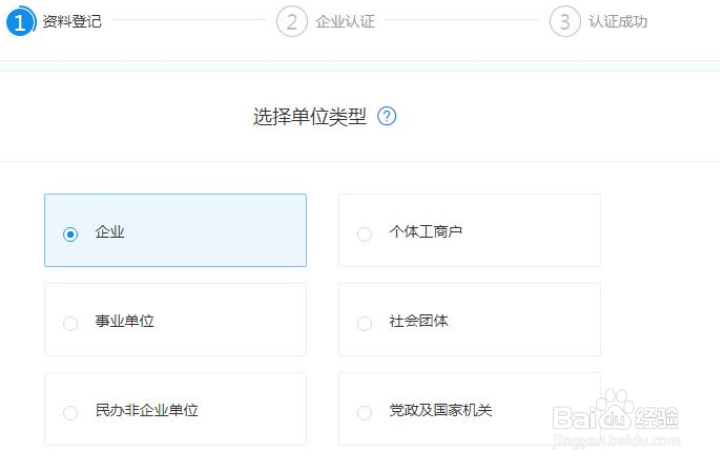This screenshot has width=720, height=466.
Task: Select the 民办非企业单位 radio button
Action: click(x=70, y=412)
